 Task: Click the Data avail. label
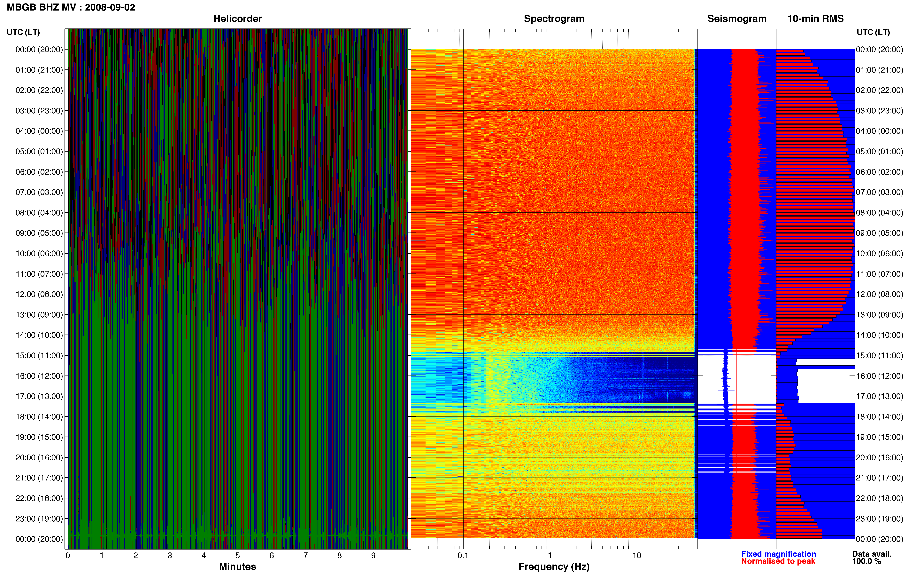[x=872, y=554]
